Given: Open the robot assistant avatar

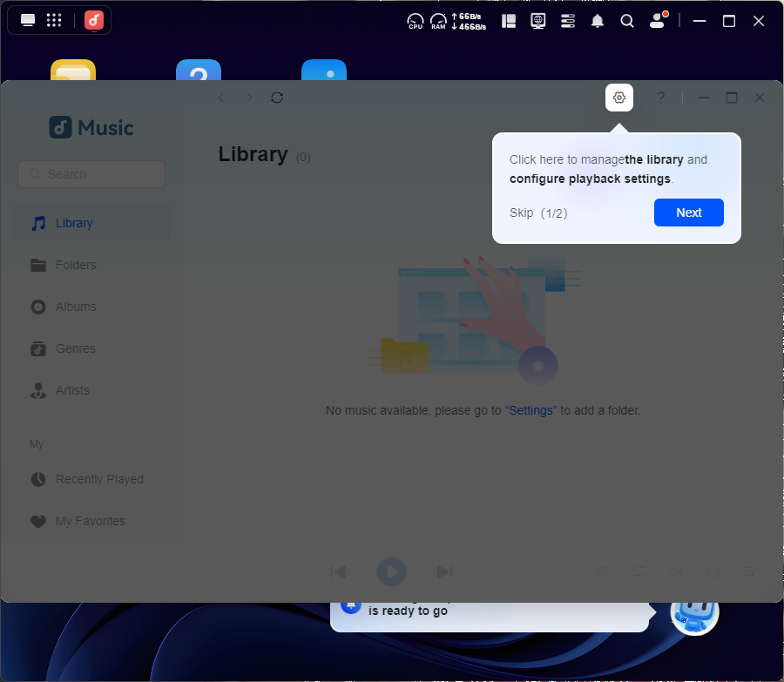Looking at the screenshot, I should pyautogui.click(x=694, y=614).
